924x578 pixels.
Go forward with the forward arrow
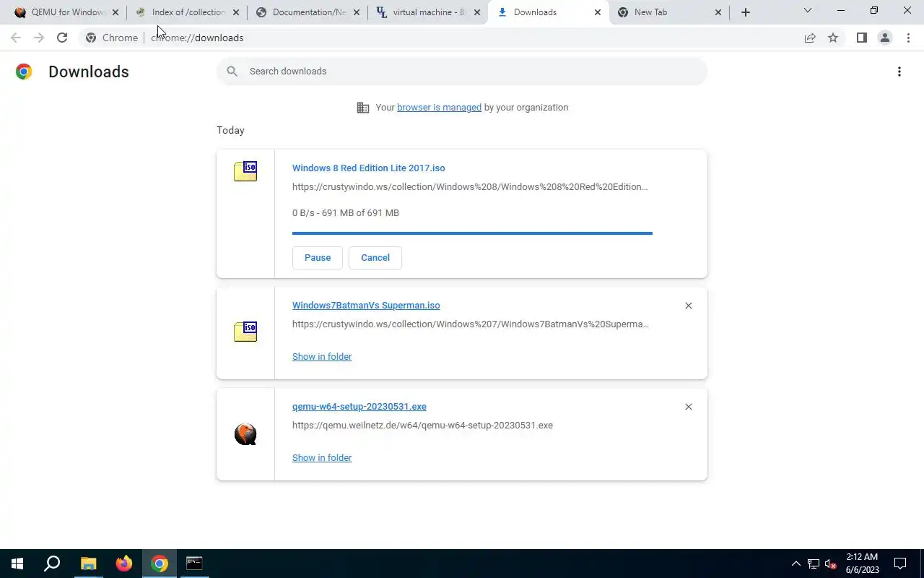click(x=39, y=38)
